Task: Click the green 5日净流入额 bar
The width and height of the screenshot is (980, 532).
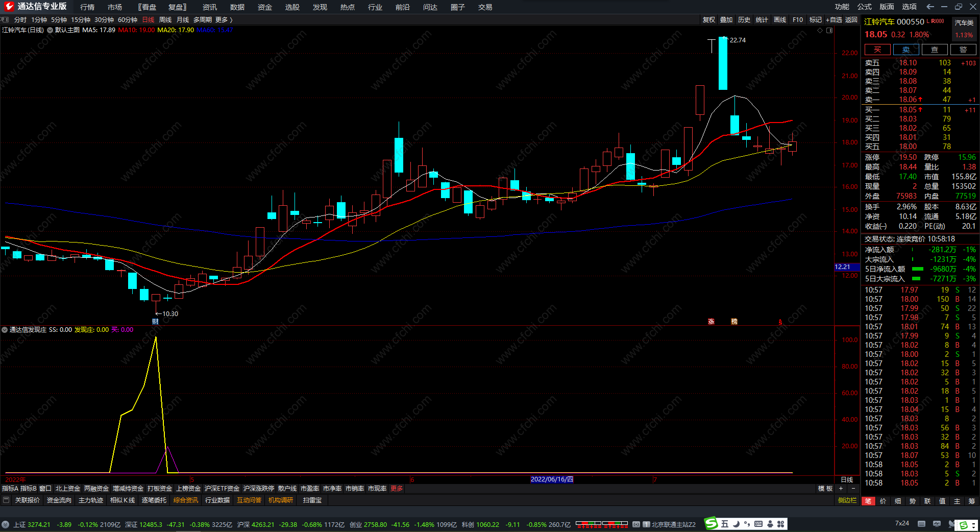Action: (x=918, y=269)
